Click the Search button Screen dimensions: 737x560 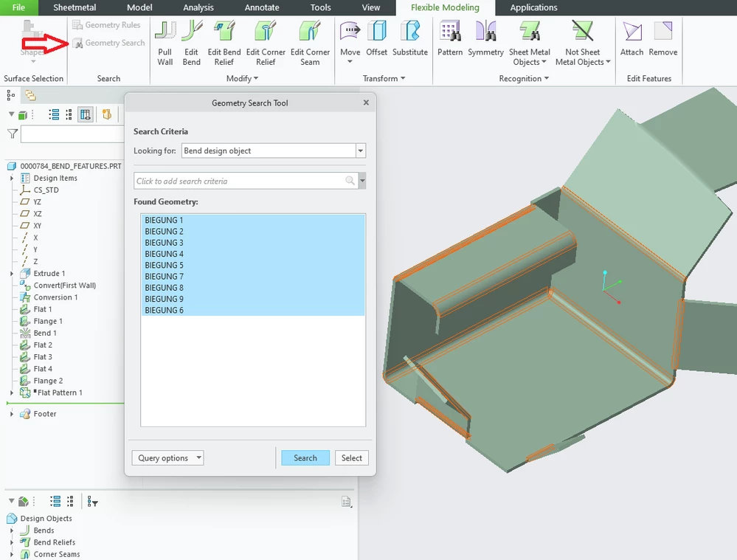coord(305,457)
